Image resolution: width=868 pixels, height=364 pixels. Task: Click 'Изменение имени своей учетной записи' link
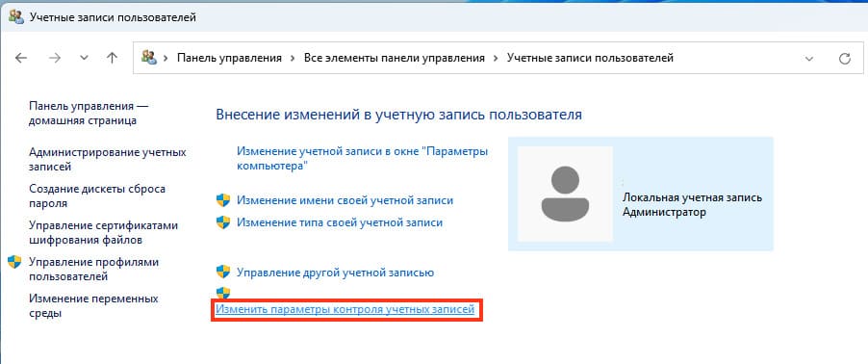pos(345,200)
